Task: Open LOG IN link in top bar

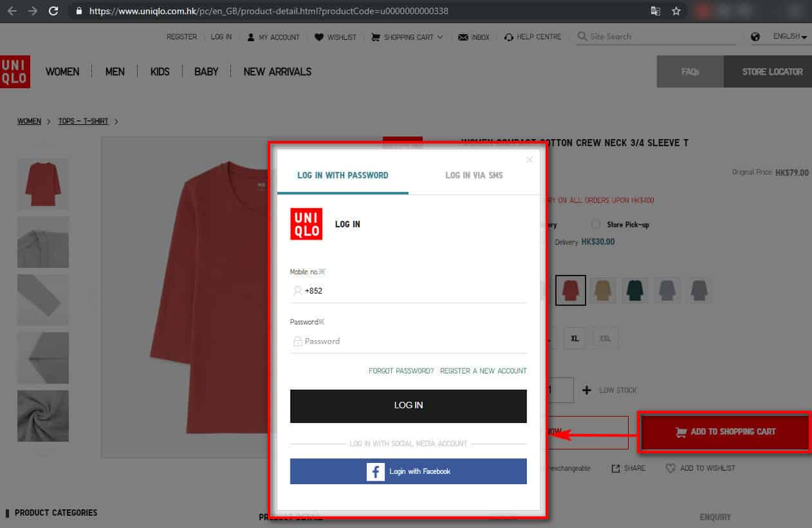Action: coord(221,37)
